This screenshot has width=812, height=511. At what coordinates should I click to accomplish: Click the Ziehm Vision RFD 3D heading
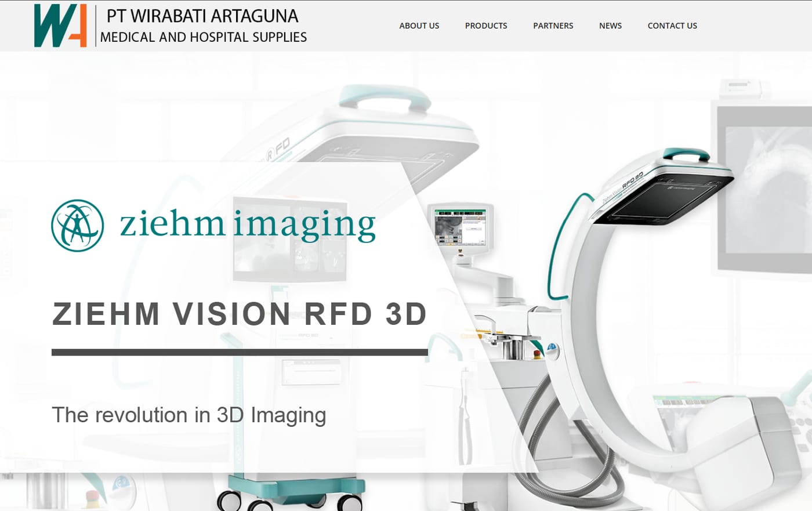point(240,314)
